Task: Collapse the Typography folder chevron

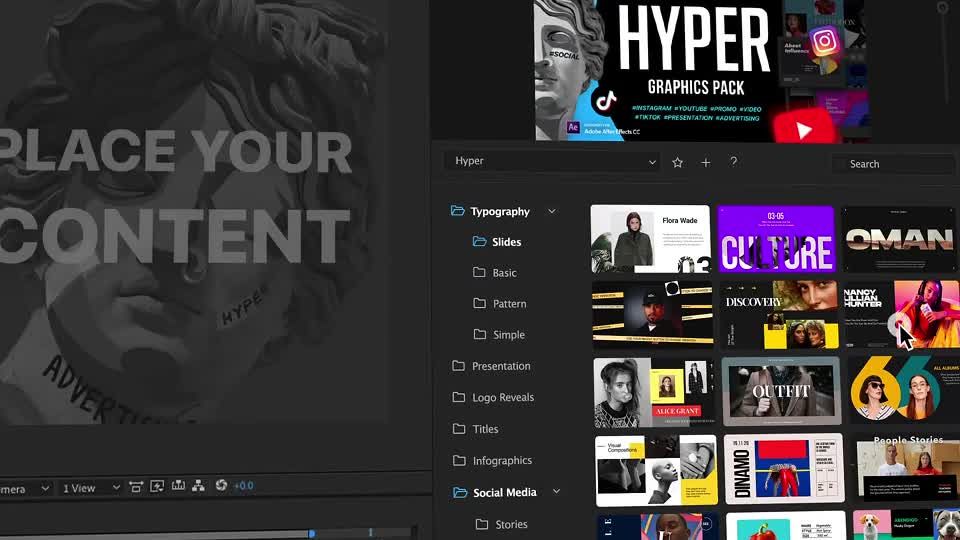Action: point(552,211)
